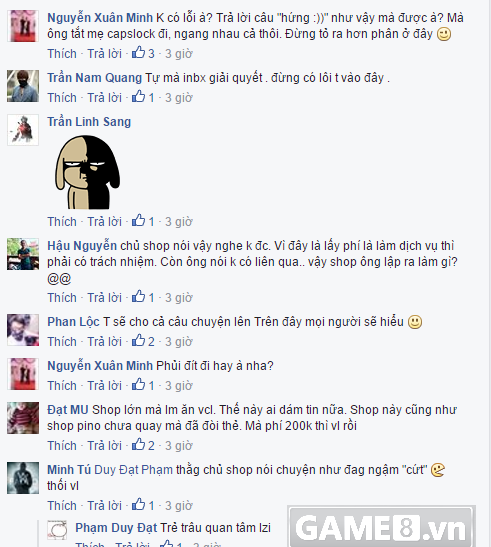
Task: Reply to Minh Tú's comment with Trả lời
Action: coord(104,506)
